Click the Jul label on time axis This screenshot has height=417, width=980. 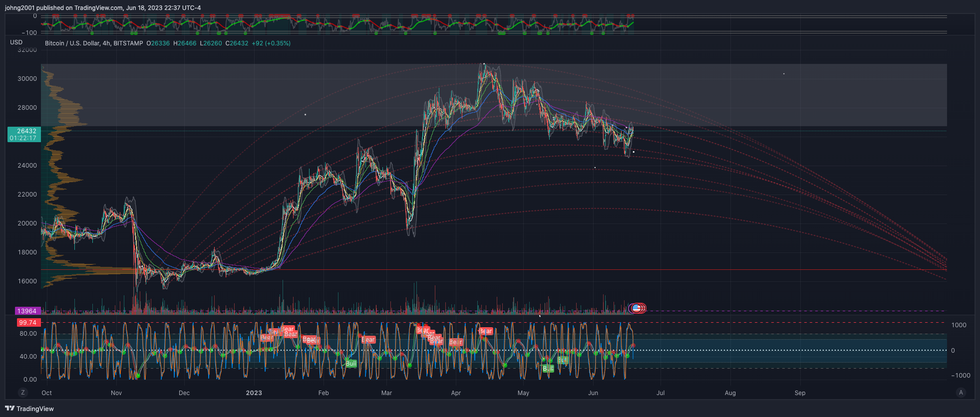coord(660,393)
